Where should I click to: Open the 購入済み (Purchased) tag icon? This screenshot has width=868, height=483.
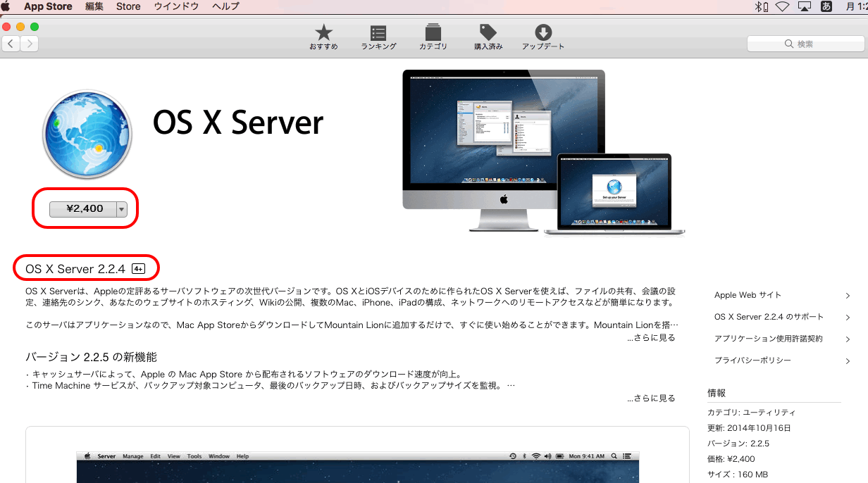tap(488, 33)
